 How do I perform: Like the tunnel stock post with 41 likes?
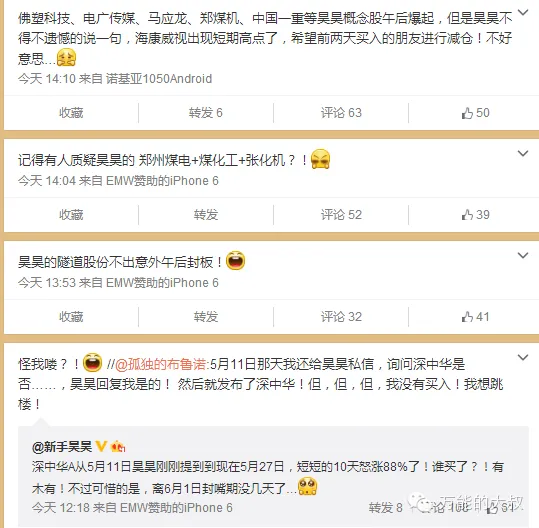pos(475,317)
